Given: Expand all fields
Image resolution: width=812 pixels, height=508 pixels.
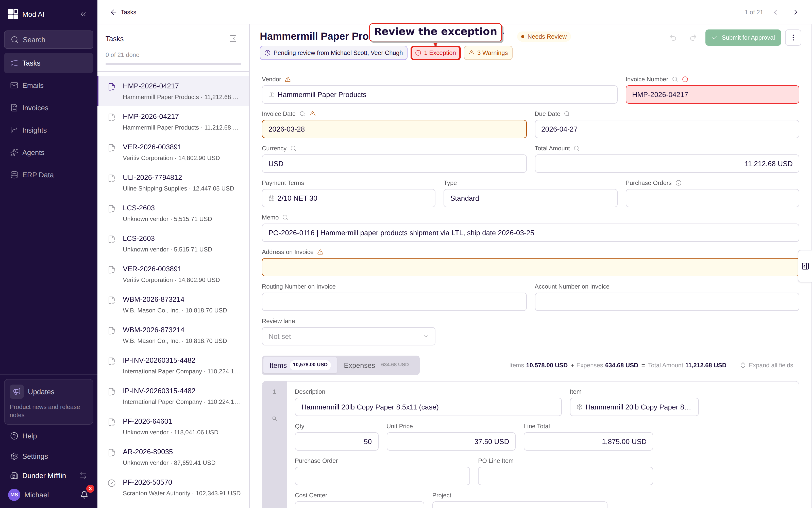Looking at the screenshot, I should pos(767,365).
